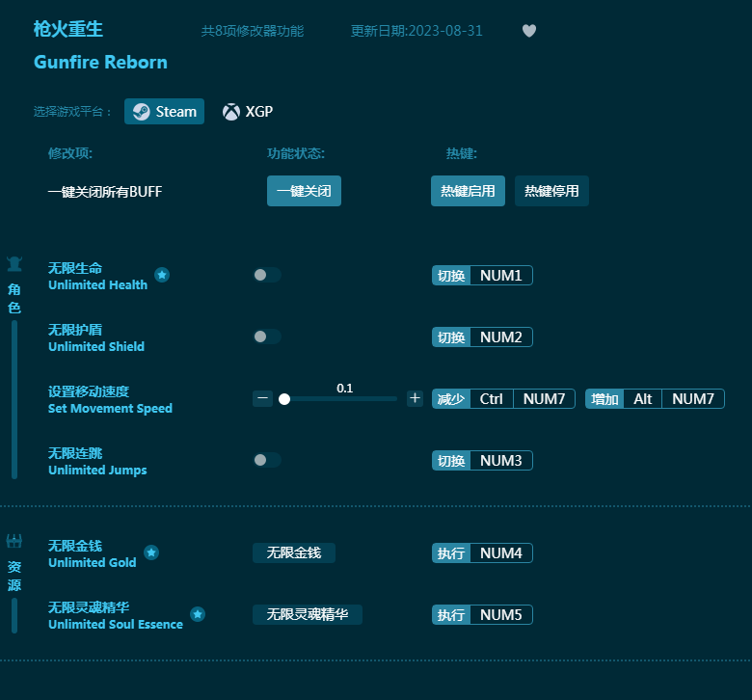
Task: Click the Unlimited Gold label
Action: pyautogui.click(x=93, y=562)
